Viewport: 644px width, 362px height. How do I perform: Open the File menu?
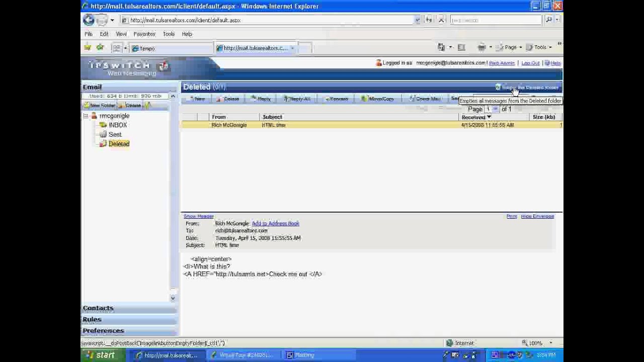point(89,34)
